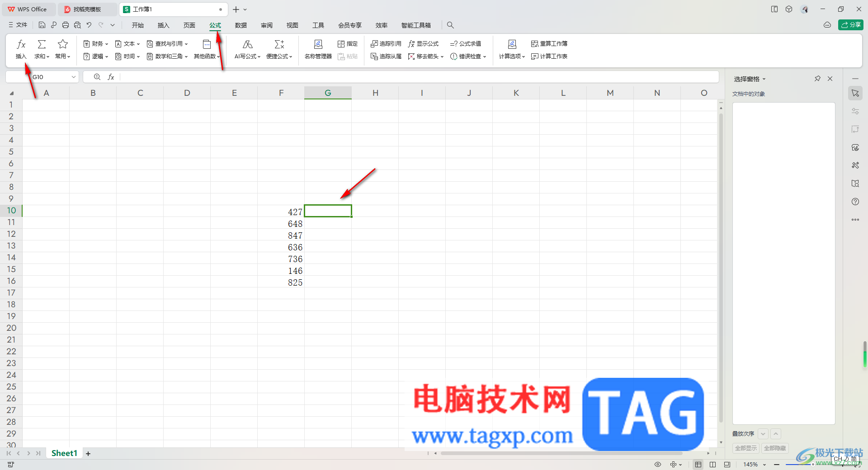This screenshot has width=868, height=470.
Task: Click the more options ellipsis in sidebar
Action: (x=855, y=220)
